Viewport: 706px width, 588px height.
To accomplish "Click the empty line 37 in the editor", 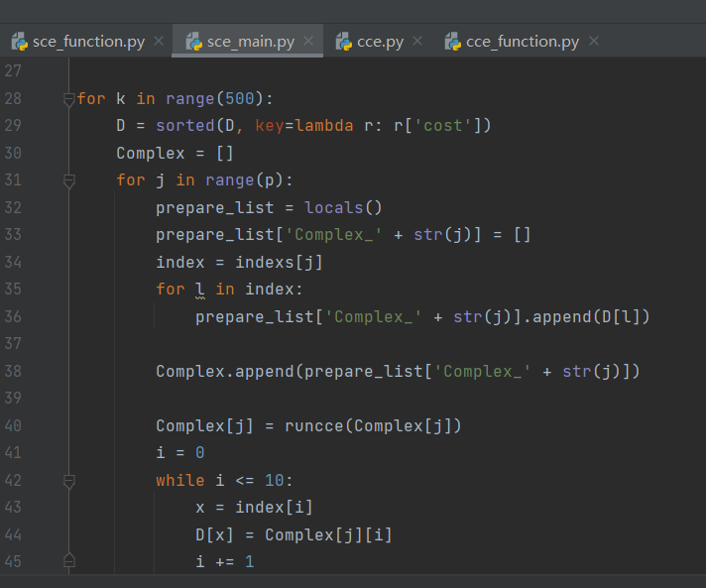I will point(388,344).
